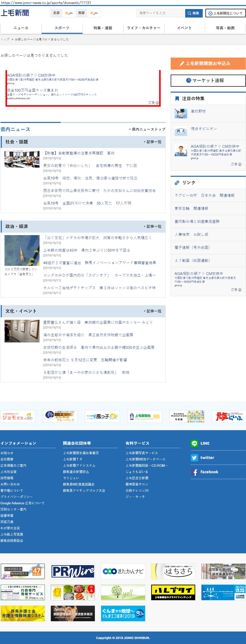
Task: Click the PR Wire banner logo
Action: 73,571
